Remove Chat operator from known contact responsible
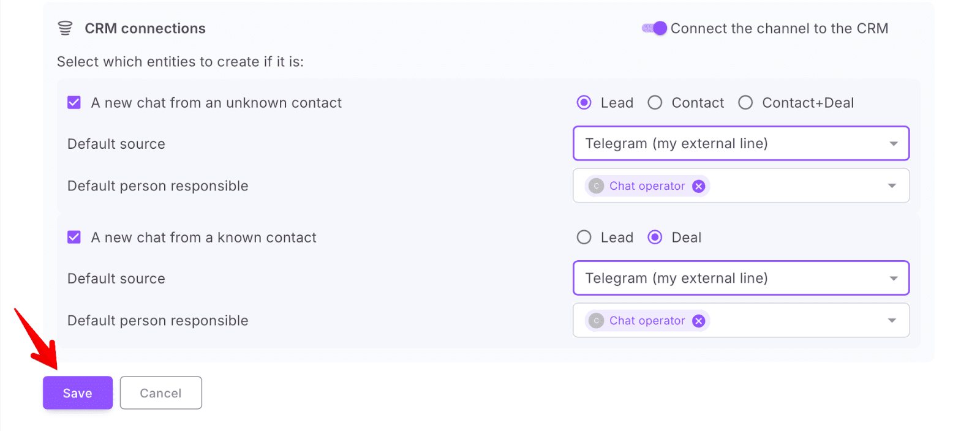Image resolution: width=980 pixels, height=431 pixels. pos(698,321)
